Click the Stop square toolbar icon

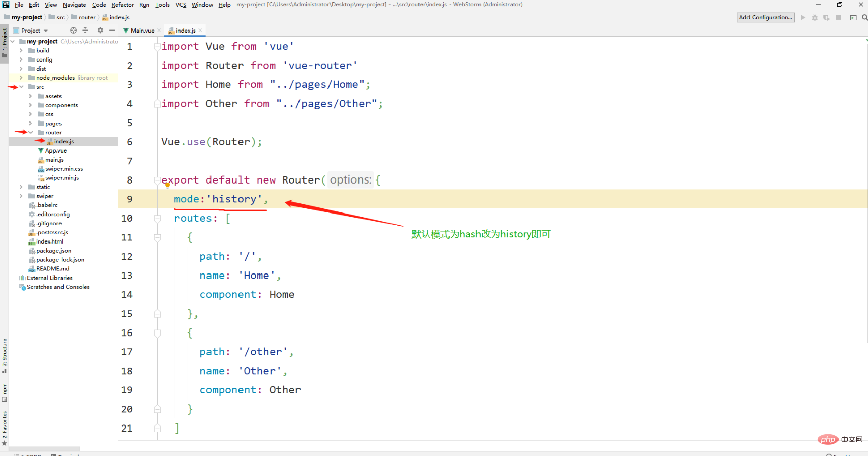click(x=838, y=17)
